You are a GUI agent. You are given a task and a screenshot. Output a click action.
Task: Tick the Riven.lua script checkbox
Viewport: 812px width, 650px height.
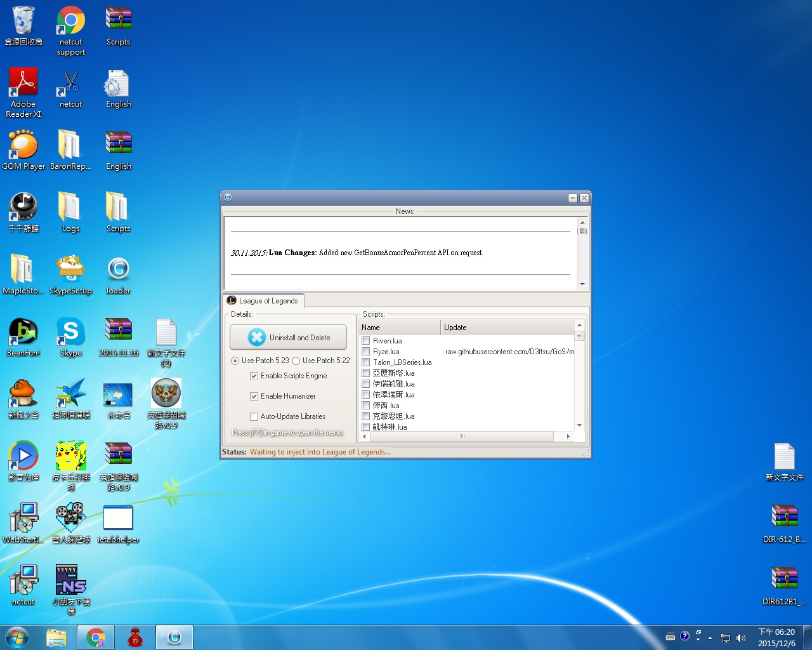(x=366, y=341)
